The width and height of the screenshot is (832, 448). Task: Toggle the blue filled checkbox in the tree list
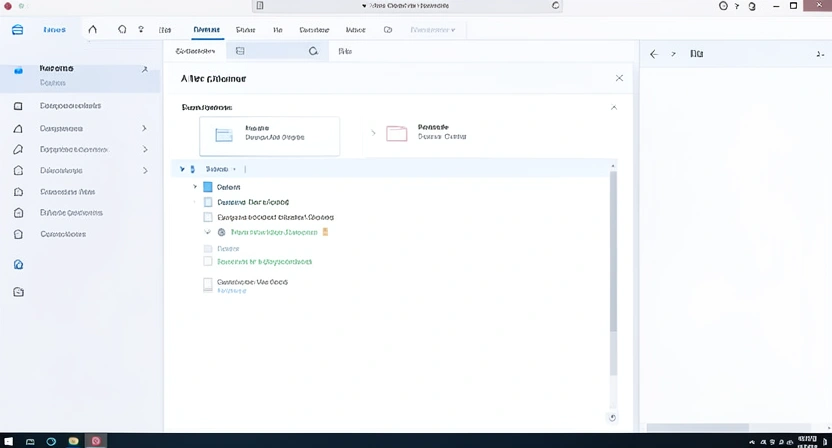pyautogui.click(x=208, y=187)
